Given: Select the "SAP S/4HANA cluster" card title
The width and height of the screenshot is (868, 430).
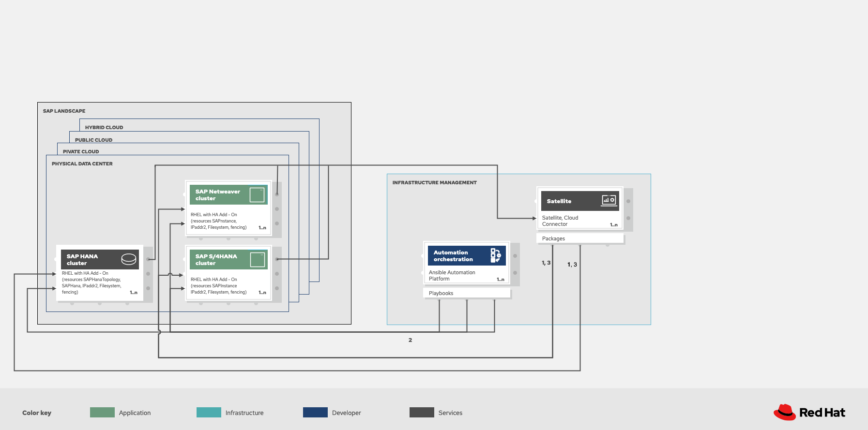Looking at the screenshot, I should click(216, 260).
